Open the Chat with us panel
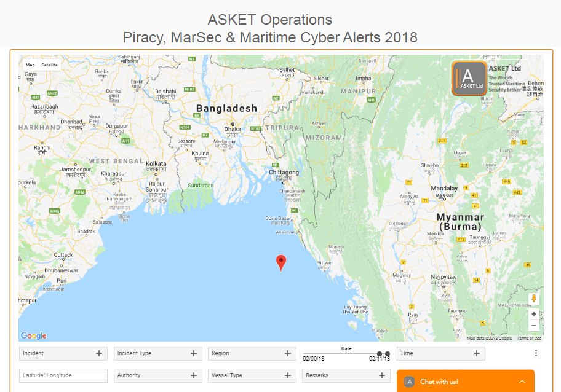 point(466,381)
